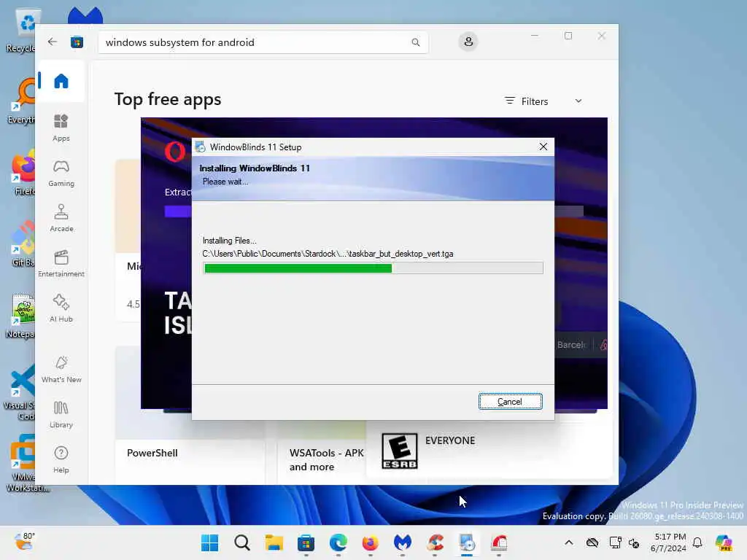The image size is (747, 560).
Task: Click the volume tray icon
Action: click(x=634, y=542)
